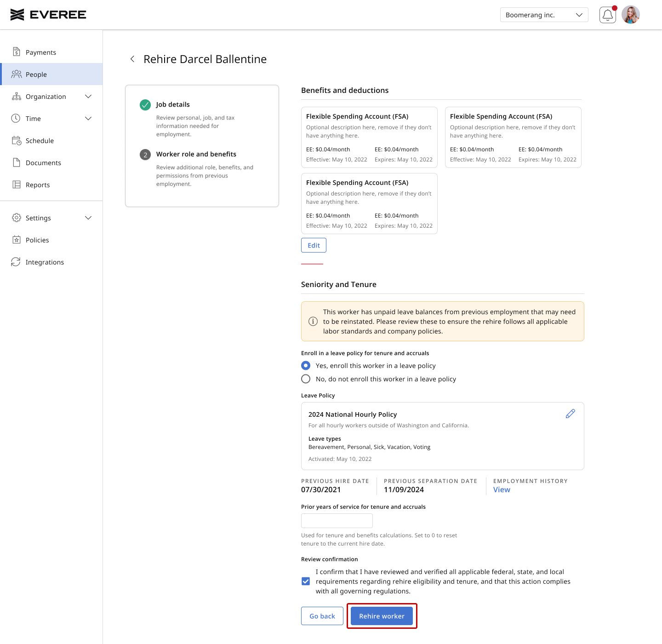Click the Benefits and deductions heading
The height and width of the screenshot is (644, 662).
[x=345, y=90]
